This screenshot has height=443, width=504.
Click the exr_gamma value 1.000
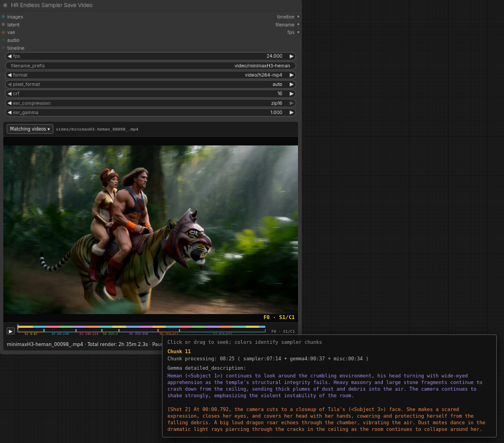[x=276, y=112]
